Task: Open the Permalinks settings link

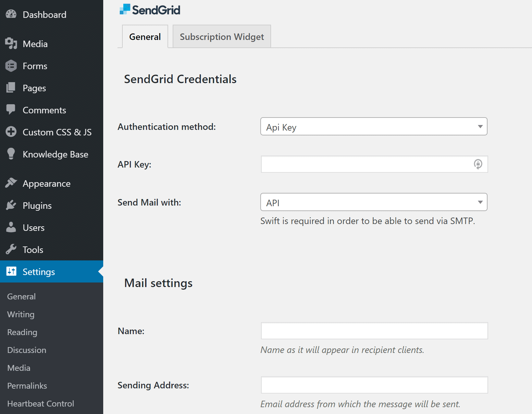Action: click(27, 386)
